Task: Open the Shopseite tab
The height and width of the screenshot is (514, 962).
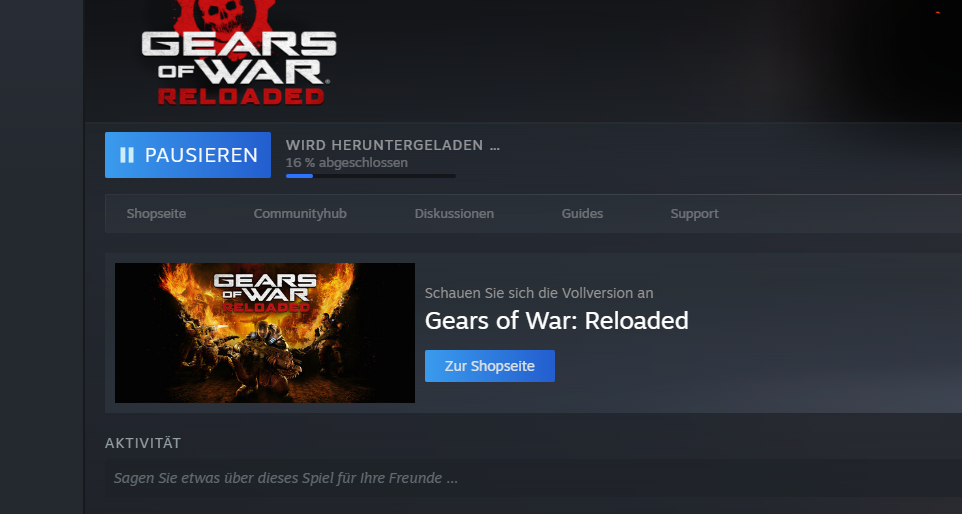Action: 156,213
